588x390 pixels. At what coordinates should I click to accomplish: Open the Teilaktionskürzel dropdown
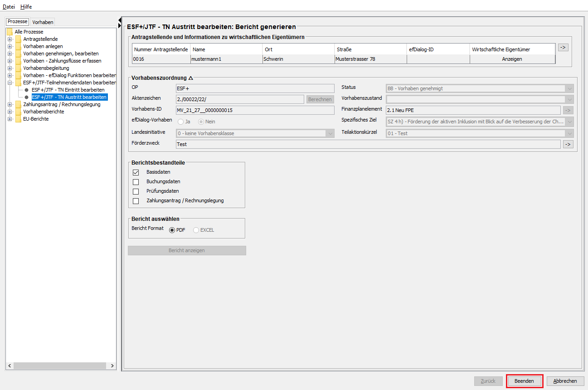[570, 133]
